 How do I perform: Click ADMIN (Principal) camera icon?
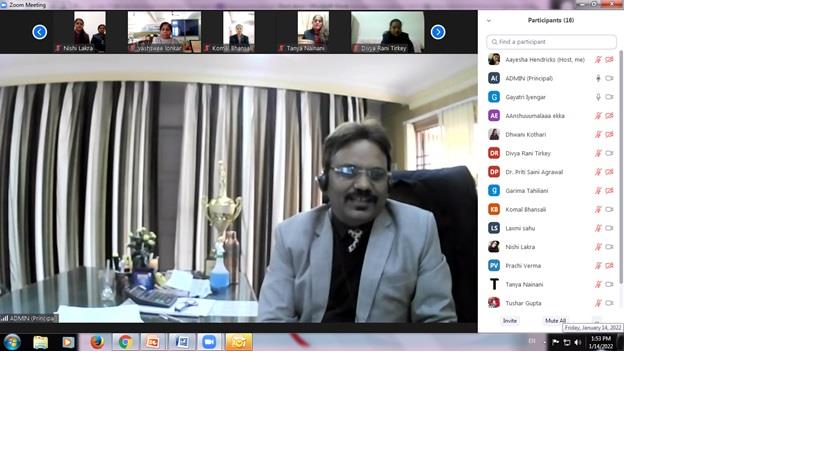tap(609, 78)
